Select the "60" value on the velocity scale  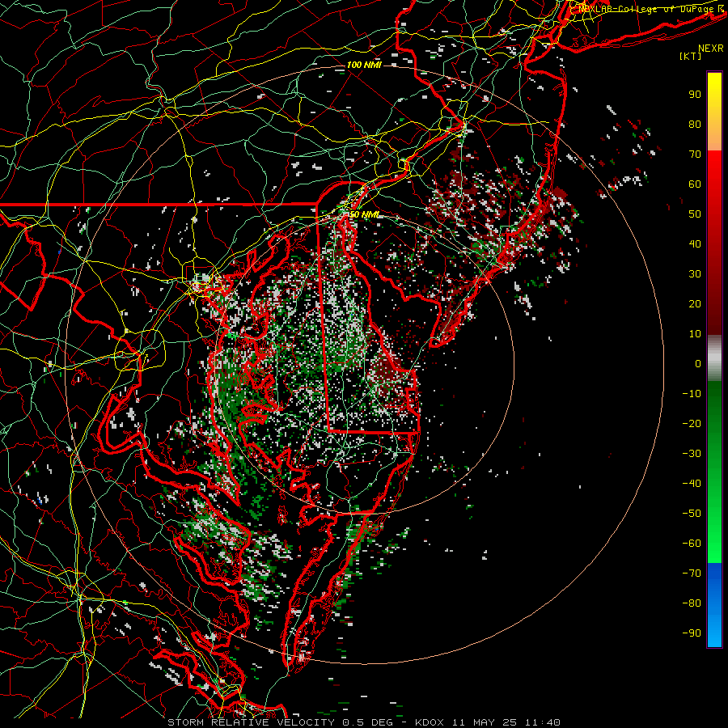[x=695, y=184]
